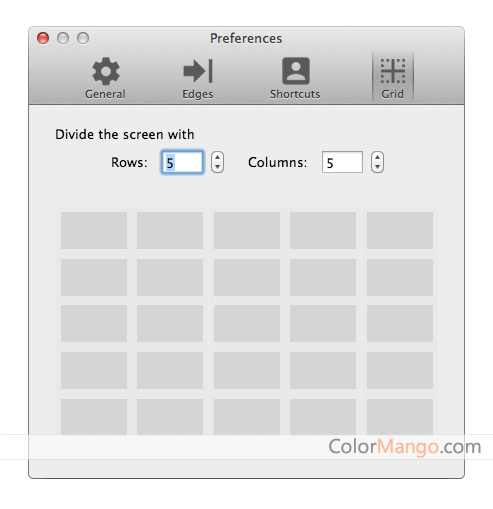Viewport: 493px width, 509px height.
Task: Close the Preferences window with red button
Action: click(x=43, y=38)
